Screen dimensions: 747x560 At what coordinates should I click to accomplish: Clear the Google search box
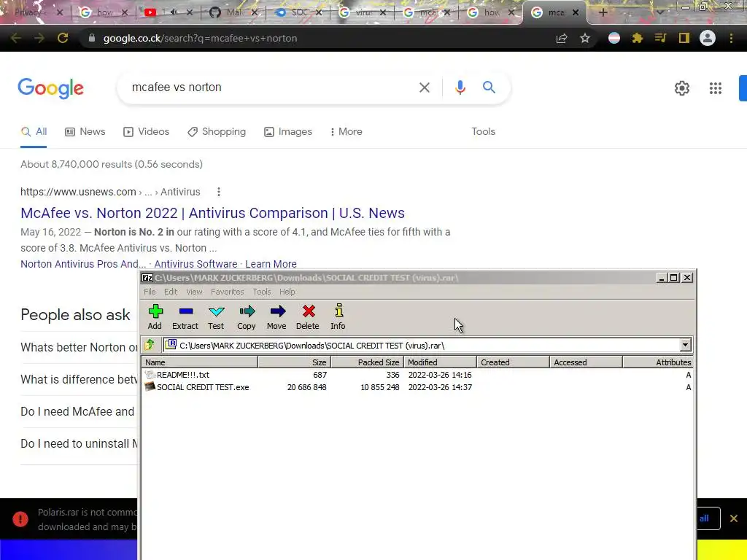[425, 87]
